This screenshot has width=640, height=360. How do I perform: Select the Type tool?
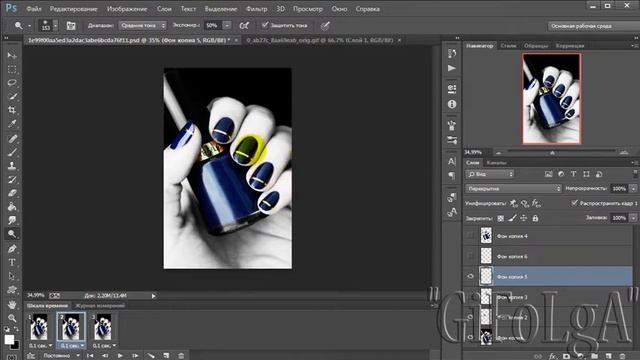(12, 262)
